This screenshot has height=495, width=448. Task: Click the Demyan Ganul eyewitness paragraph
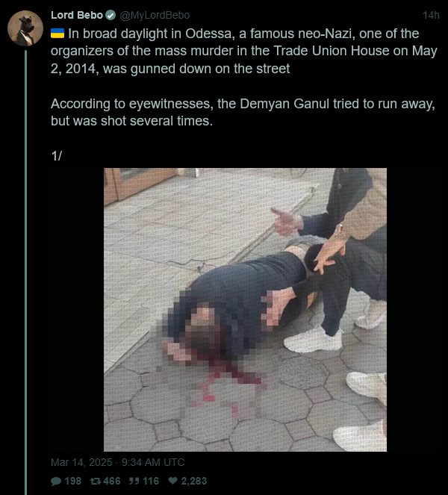[243, 113]
